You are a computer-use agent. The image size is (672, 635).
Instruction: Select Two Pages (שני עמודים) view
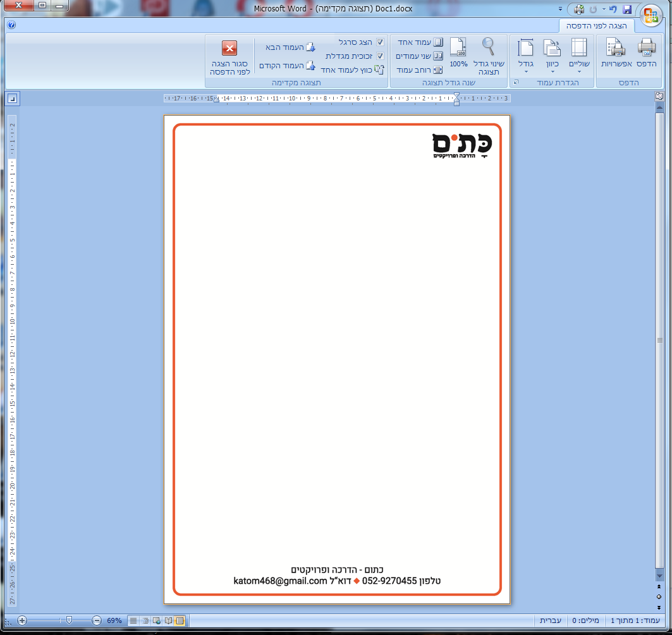coord(437,56)
